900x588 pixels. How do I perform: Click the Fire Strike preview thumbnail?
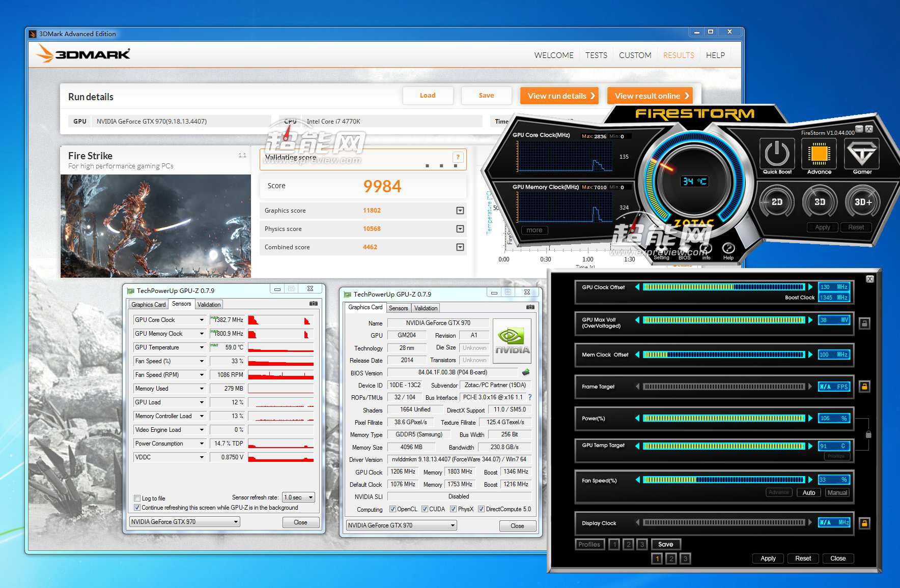(x=156, y=226)
